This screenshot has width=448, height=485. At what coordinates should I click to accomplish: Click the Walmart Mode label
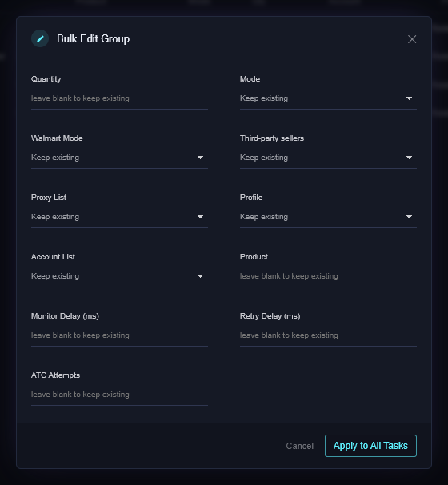57,138
